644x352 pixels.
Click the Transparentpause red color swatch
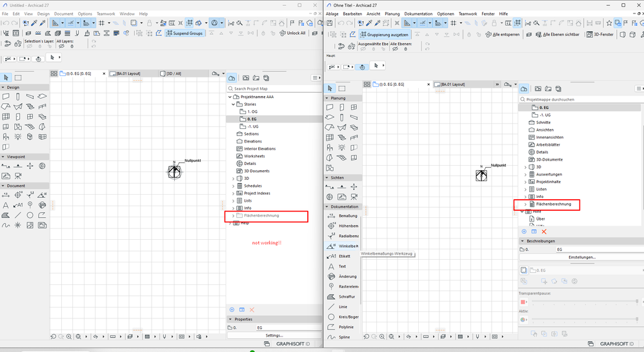523,302
